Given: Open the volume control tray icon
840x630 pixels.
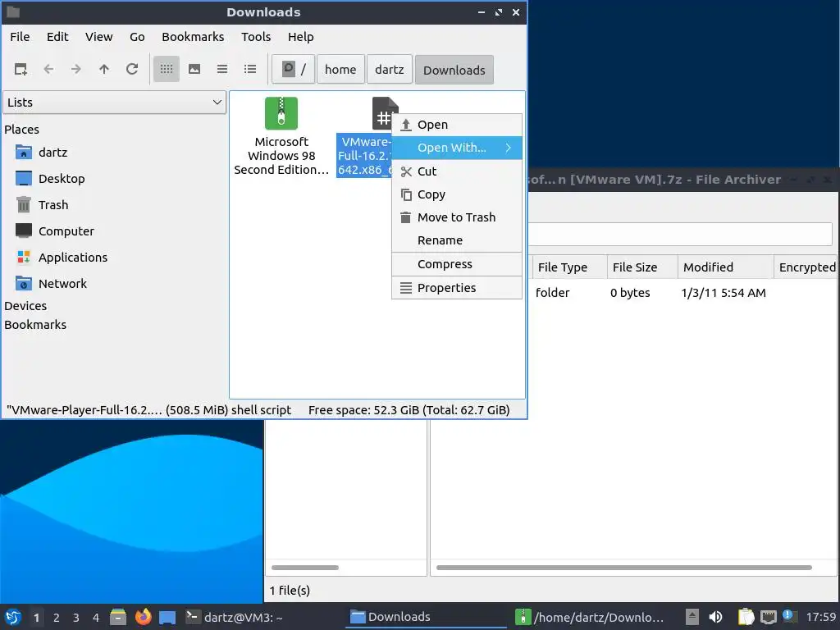Looking at the screenshot, I should tap(715, 617).
